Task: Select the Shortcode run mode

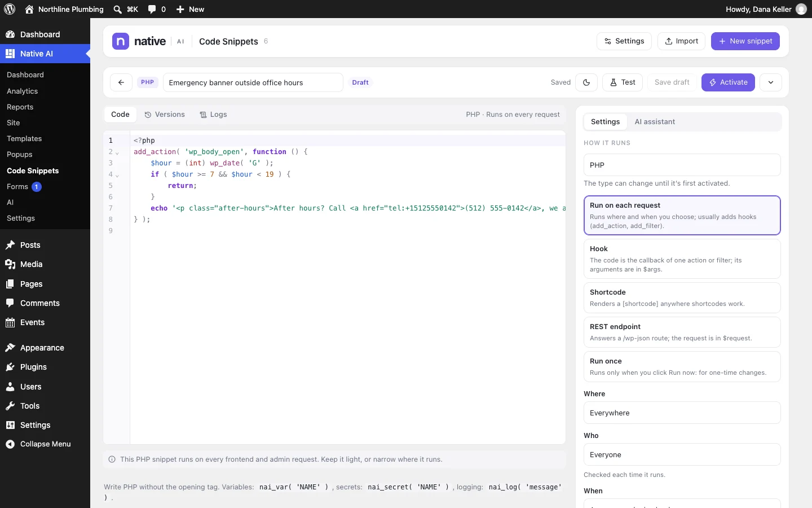Action: (682, 297)
